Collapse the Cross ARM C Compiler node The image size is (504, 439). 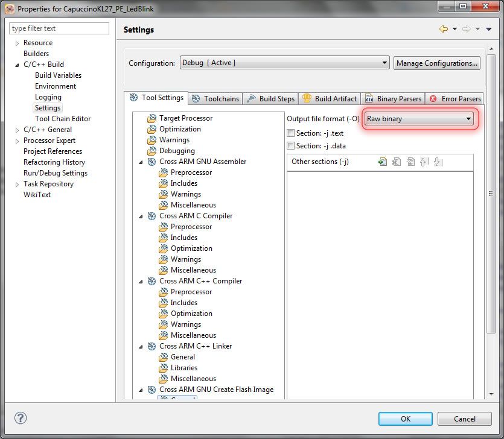click(x=141, y=216)
